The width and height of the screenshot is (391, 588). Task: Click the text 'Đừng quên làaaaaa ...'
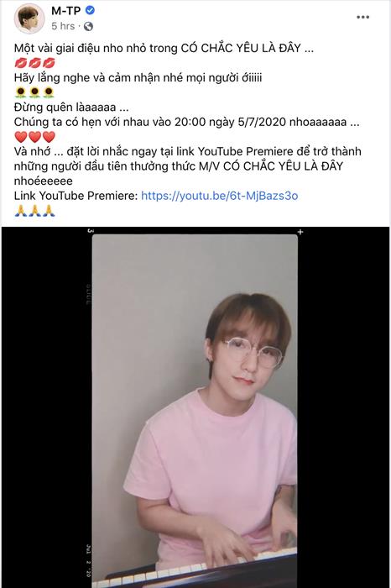point(71,108)
